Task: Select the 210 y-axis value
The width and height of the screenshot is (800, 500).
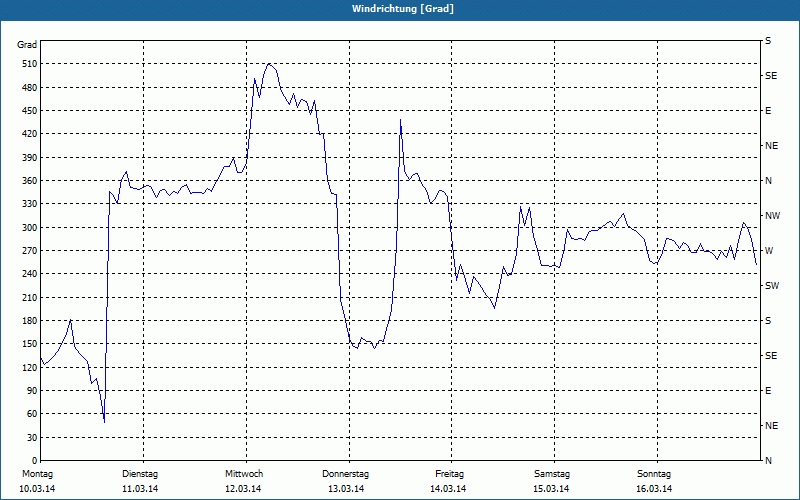Action: point(29,297)
